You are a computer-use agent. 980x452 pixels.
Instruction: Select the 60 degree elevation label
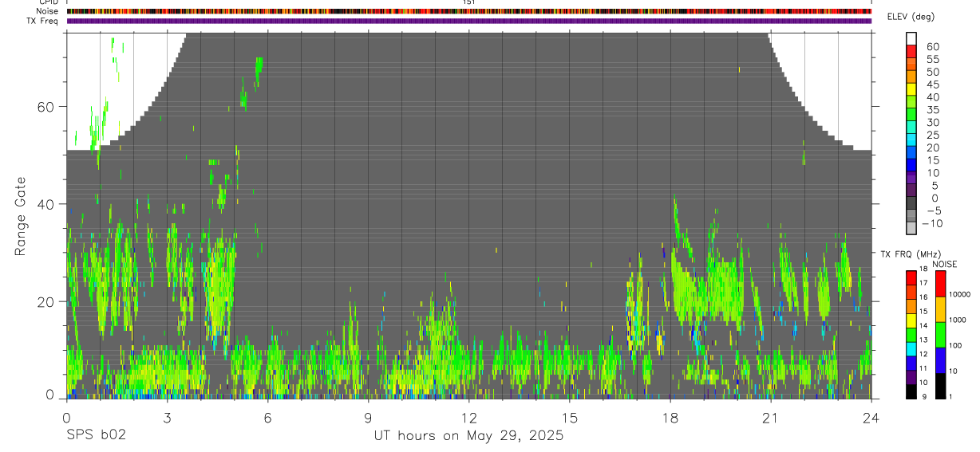click(932, 47)
